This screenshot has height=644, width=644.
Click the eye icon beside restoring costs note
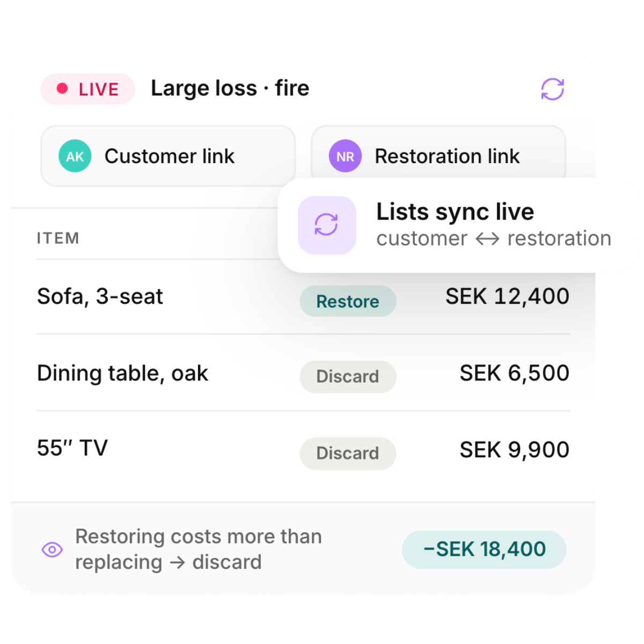[52, 550]
